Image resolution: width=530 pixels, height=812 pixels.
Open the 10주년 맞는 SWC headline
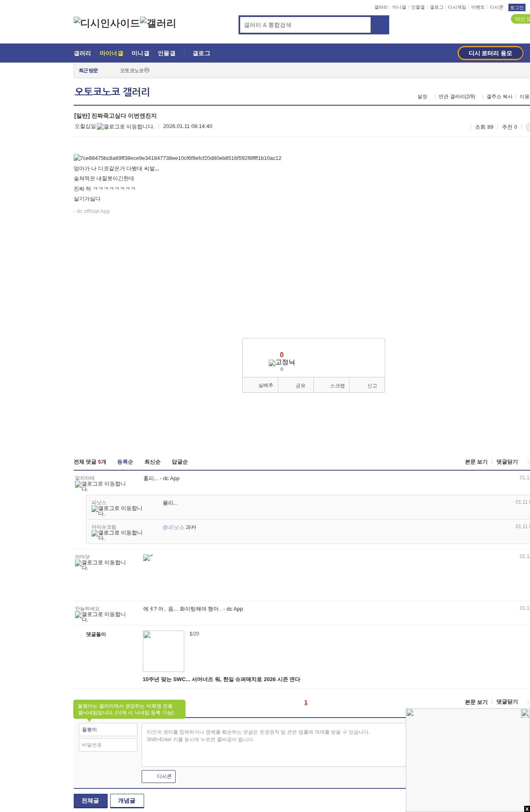pos(222,679)
